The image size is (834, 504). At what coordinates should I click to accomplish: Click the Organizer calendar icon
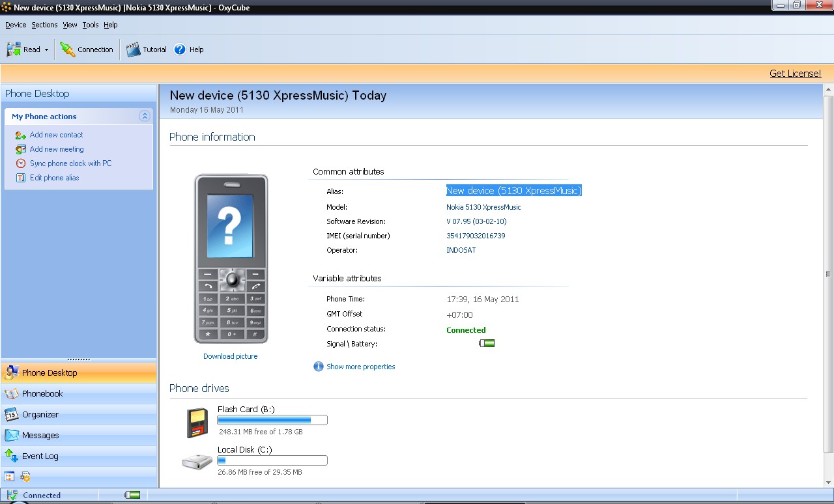coord(11,415)
